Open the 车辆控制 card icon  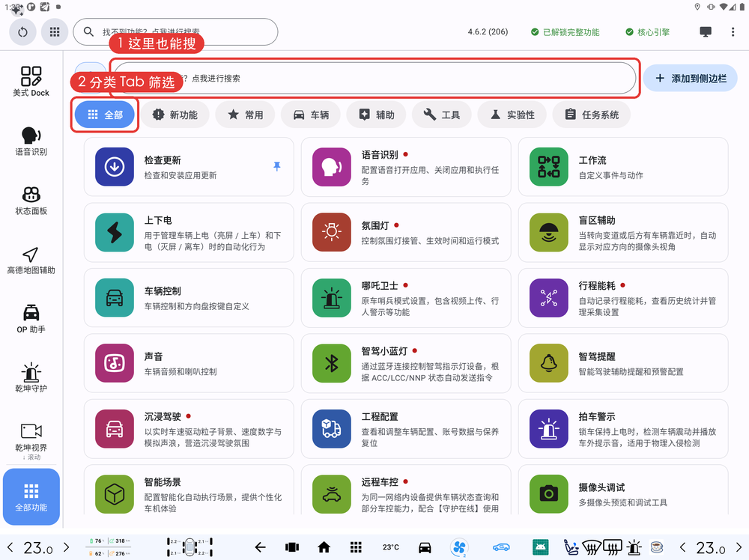(114, 298)
